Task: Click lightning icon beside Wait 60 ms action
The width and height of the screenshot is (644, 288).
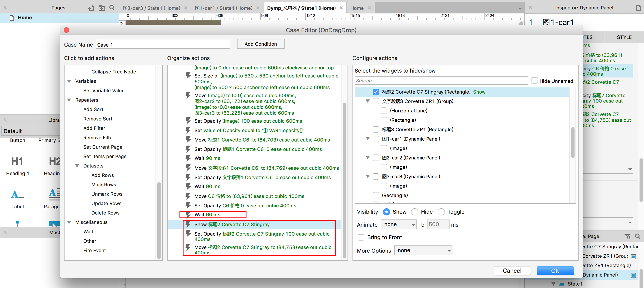Action: tap(188, 215)
